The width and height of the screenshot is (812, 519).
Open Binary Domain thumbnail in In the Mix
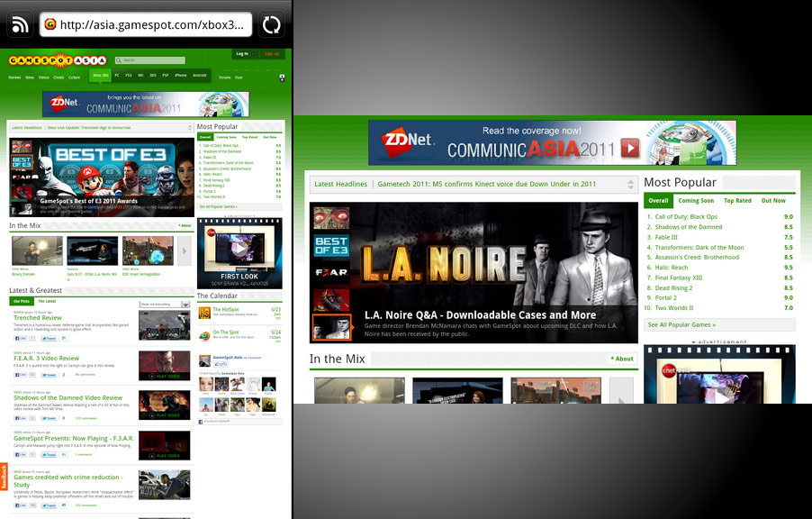[x=37, y=251]
